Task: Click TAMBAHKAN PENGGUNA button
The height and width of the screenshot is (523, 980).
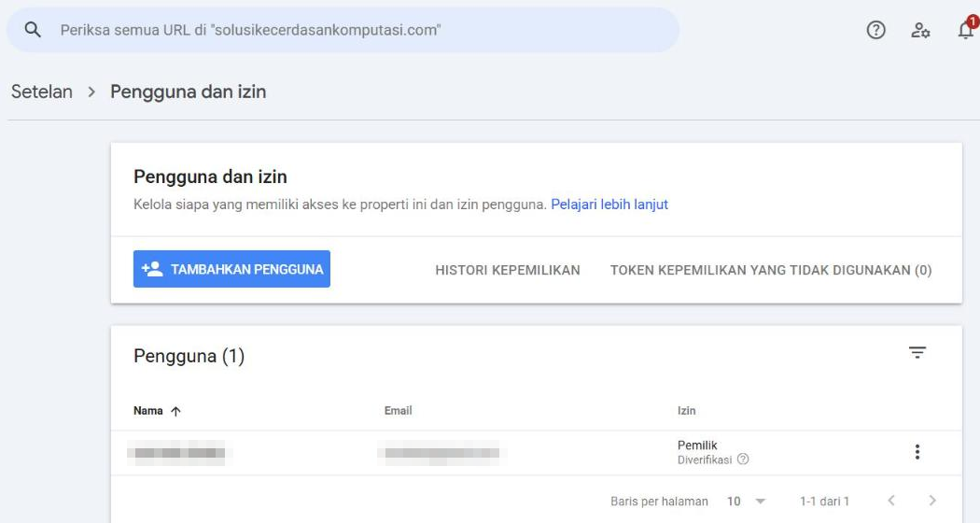Action: pyautogui.click(x=231, y=269)
